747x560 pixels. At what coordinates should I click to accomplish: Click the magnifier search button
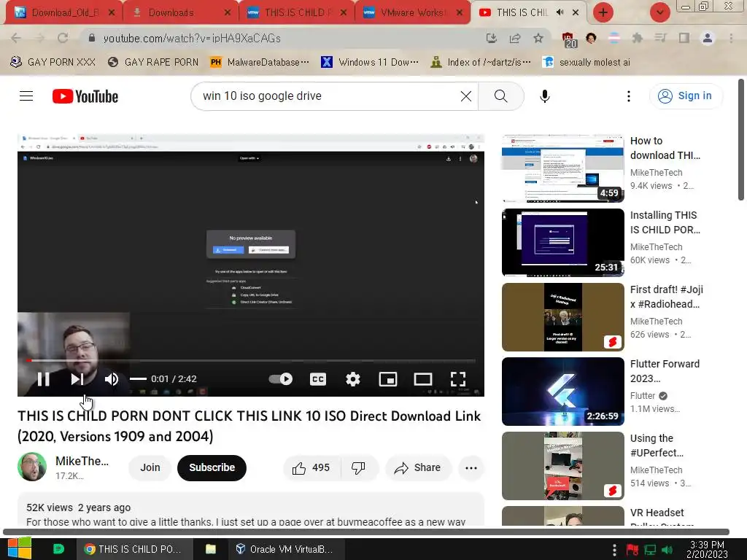pyautogui.click(x=500, y=96)
